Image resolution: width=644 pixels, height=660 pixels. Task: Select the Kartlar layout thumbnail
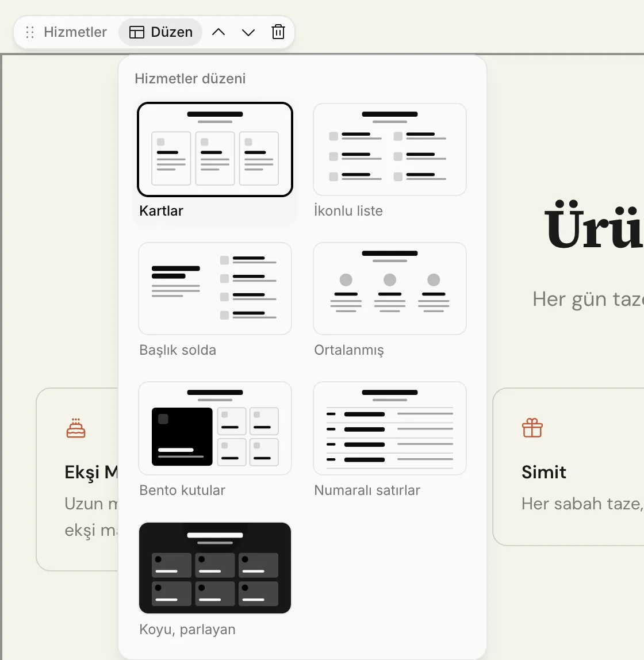point(215,149)
